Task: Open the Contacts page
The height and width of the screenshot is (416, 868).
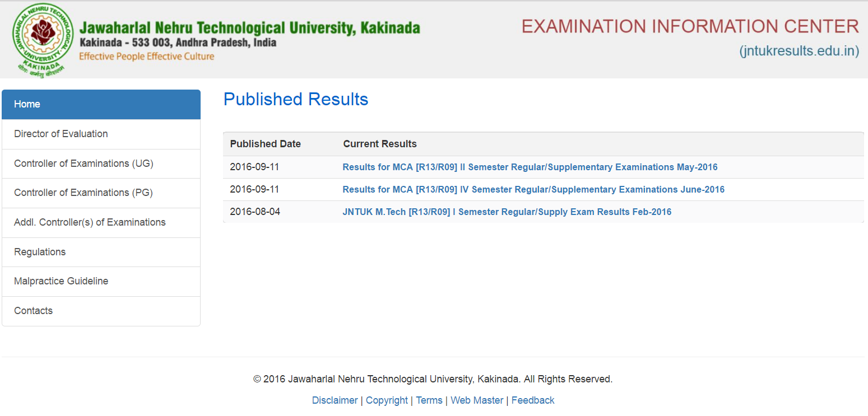Action: click(101, 311)
